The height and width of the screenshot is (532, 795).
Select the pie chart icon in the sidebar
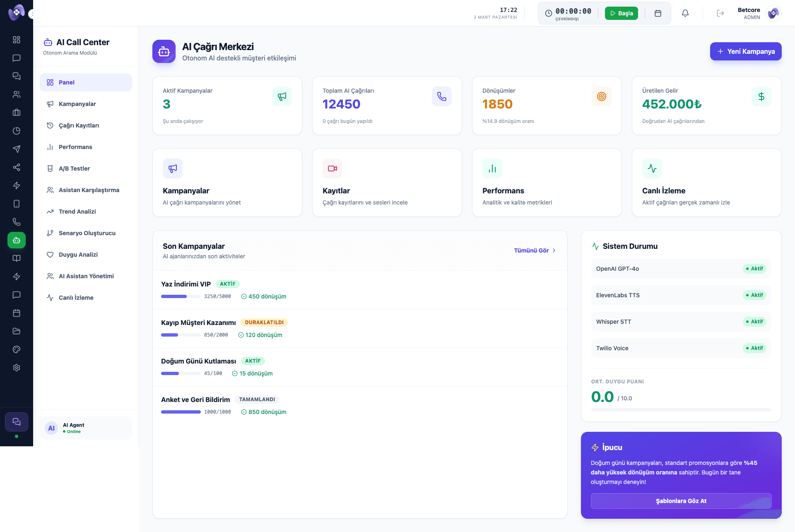(17, 131)
